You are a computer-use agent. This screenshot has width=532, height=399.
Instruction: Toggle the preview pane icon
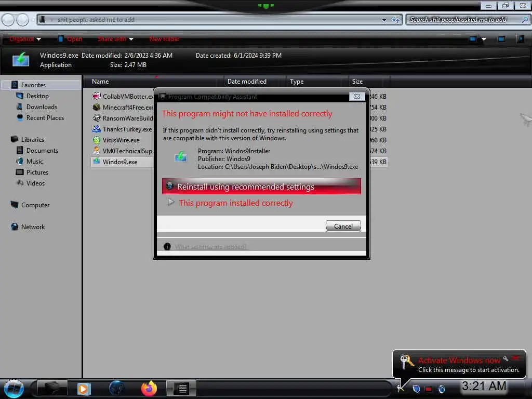coord(501,39)
